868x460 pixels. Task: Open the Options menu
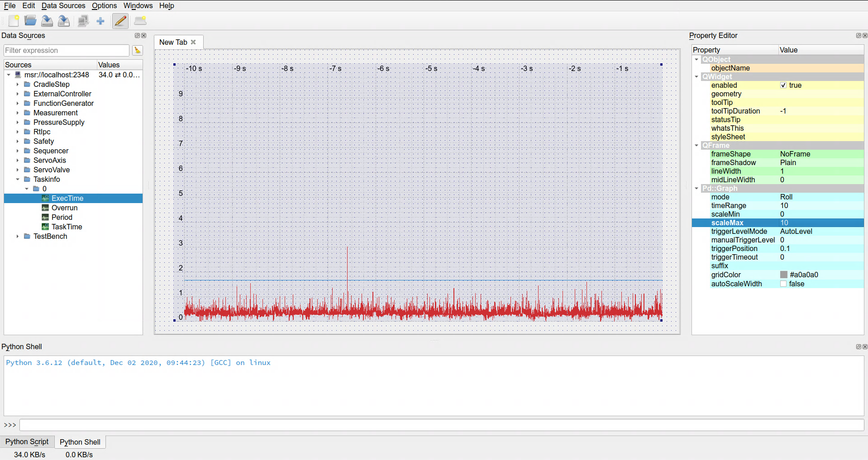point(104,5)
